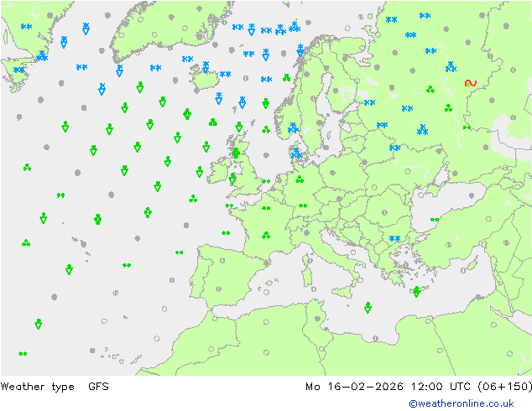
Task: Click the green drizzle symbol on the Black Sea coast
Action: (x=435, y=220)
